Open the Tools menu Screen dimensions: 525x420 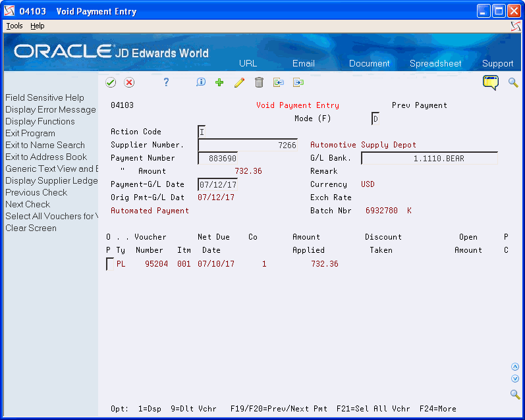pos(14,26)
